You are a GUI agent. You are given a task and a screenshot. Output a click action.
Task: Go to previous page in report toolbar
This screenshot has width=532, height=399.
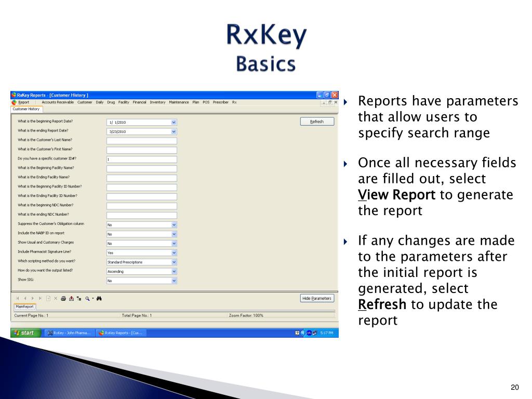(x=25, y=299)
